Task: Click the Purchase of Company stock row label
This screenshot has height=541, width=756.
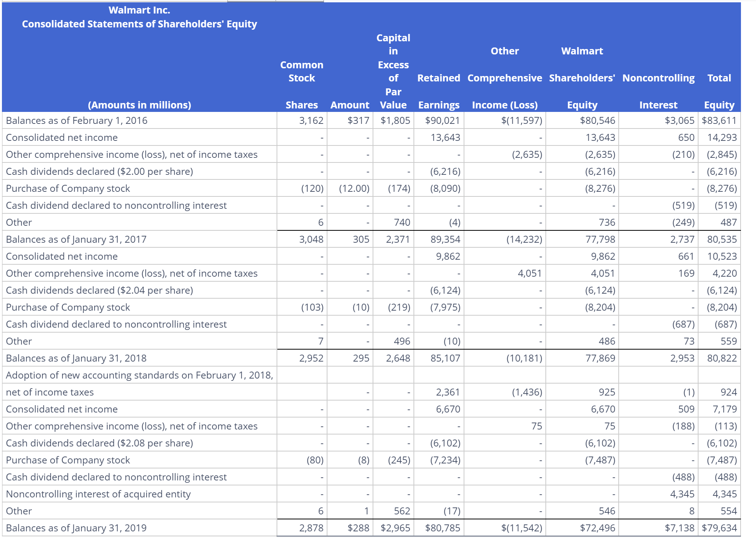Action: tap(67, 188)
